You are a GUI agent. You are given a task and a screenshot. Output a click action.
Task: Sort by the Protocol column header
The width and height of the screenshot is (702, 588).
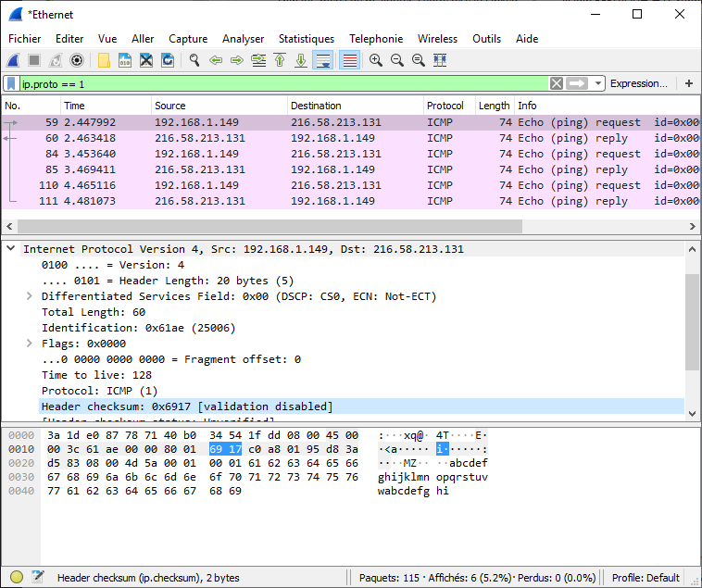449,106
